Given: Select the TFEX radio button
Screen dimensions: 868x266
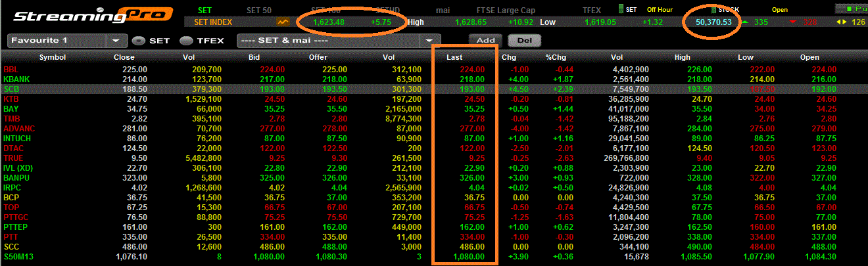Looking at the screenshot, I should pos(185,40).
